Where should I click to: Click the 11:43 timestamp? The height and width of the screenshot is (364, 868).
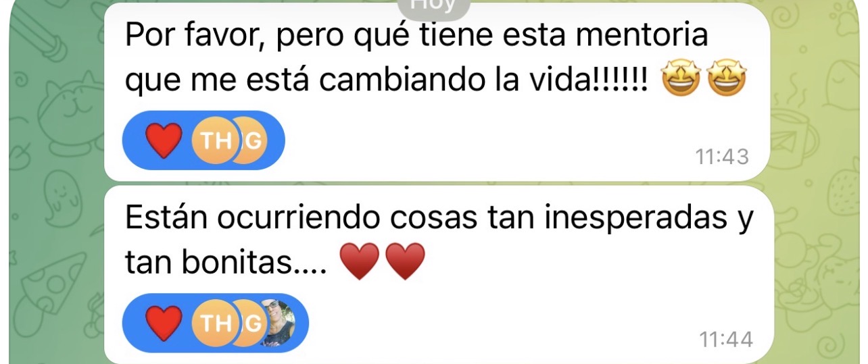click(722, 157)
